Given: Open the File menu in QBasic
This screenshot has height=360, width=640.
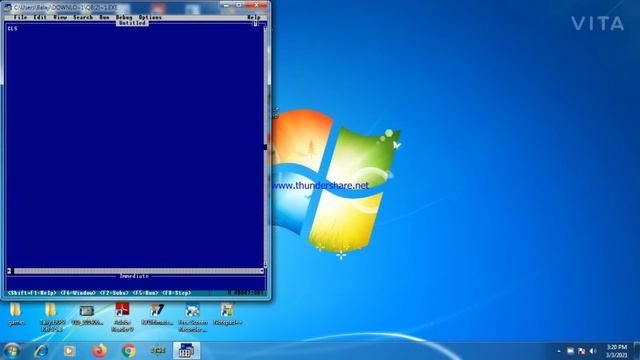Looking at the screenshot, I should coord(20,17).
